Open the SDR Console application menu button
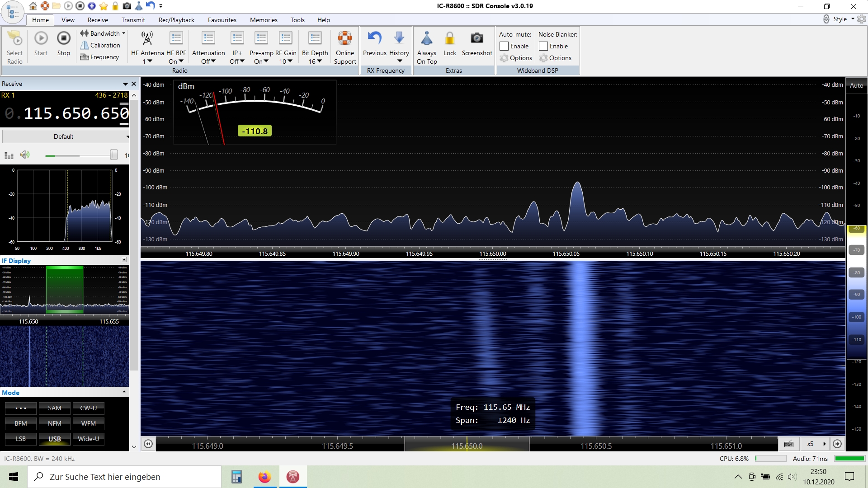This screenshot has height=488, width=868. point(12,12)
